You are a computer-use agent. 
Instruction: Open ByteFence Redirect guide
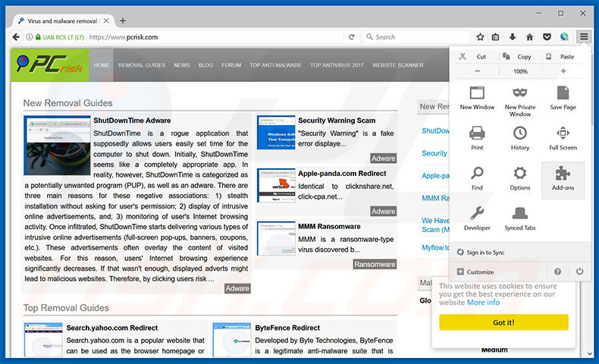pos(287,328)
